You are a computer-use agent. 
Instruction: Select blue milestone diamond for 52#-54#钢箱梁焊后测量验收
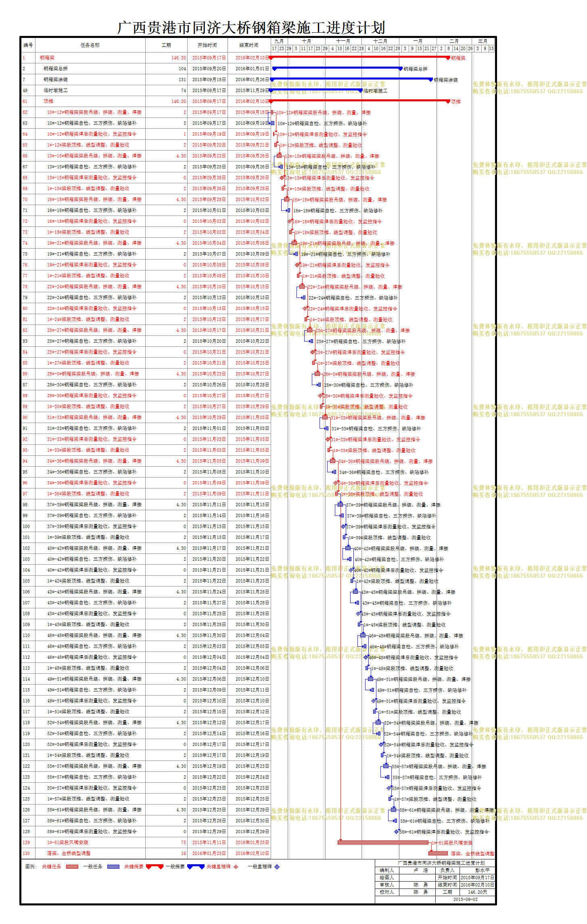[381, 744]
